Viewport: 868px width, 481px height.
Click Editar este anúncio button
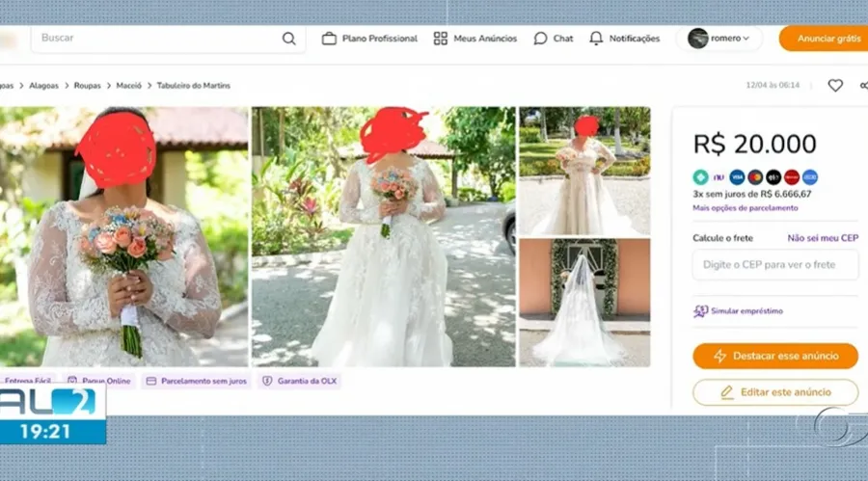coord(775,392)
